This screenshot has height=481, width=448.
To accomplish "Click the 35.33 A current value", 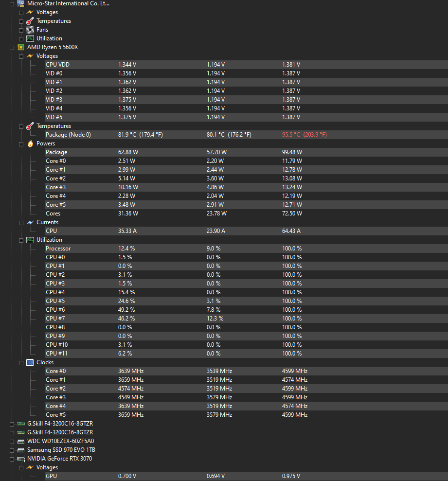I will [127, 231].
